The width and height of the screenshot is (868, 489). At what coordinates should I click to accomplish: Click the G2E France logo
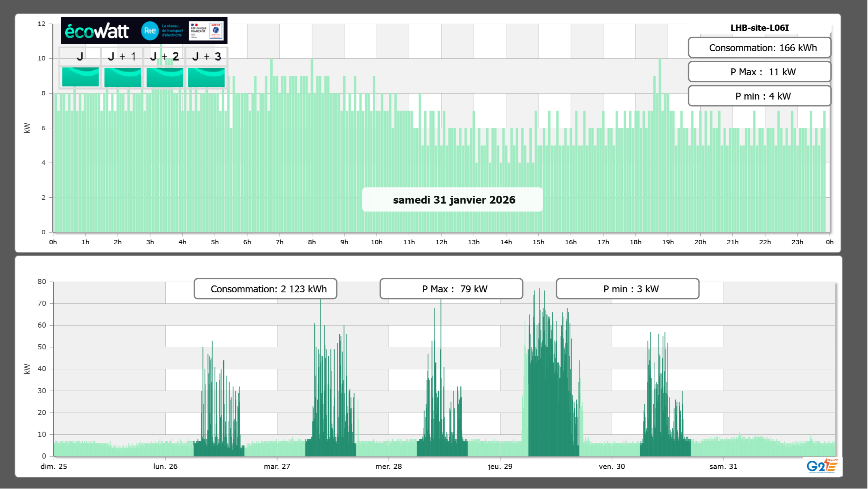pos(822,466)
